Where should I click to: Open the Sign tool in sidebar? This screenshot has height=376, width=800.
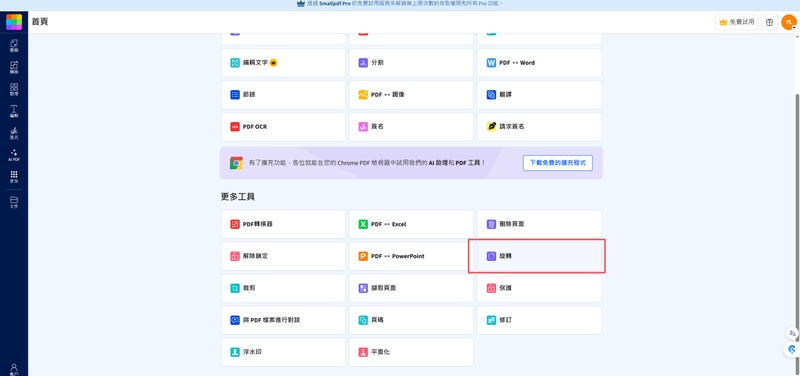[14, 133]
